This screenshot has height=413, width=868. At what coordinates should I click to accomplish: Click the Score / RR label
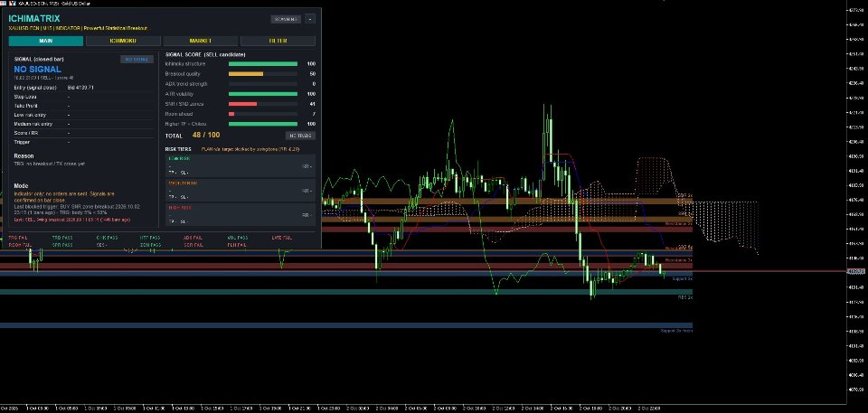click(x=26, y=133)
